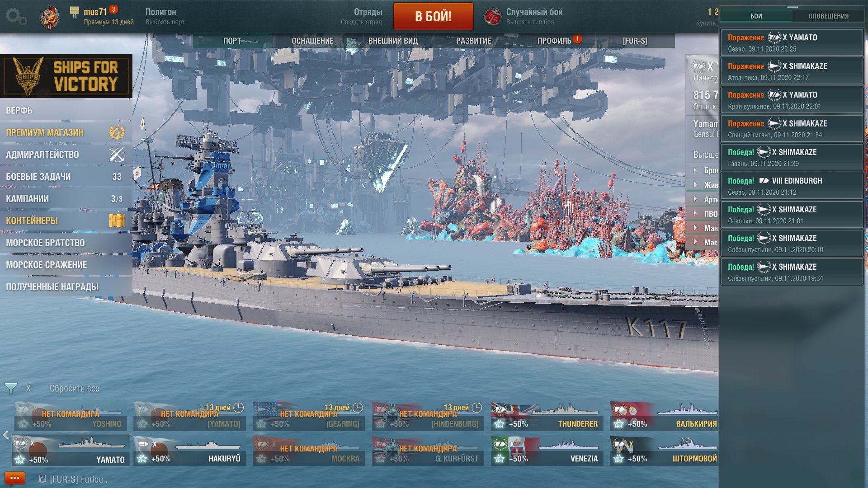Screen dimensions: 868x488
Task: Click the player clan emblem avatar
Action: click(x=50, y=17)
